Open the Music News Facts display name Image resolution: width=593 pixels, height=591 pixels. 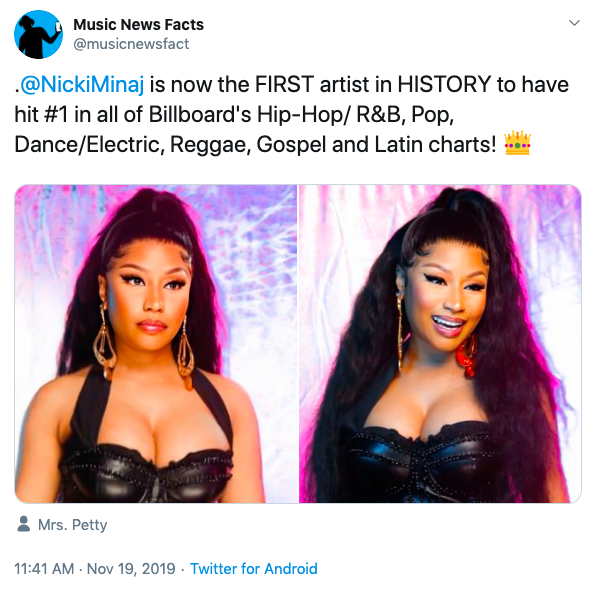(138, 25)
